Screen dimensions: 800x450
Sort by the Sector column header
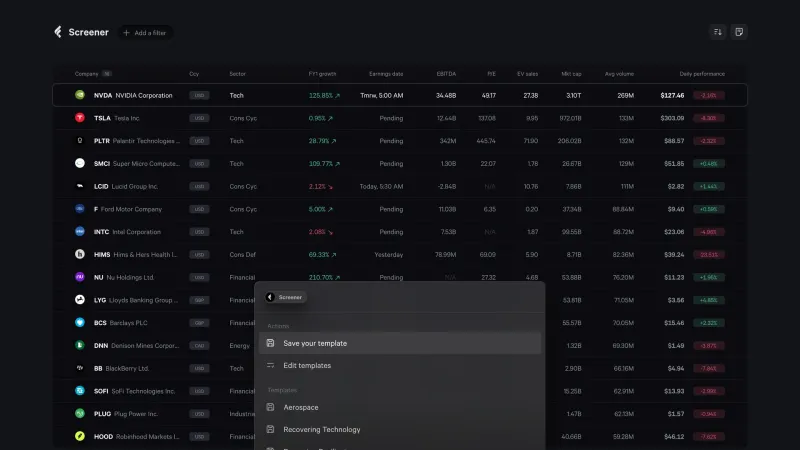(237, 74)
